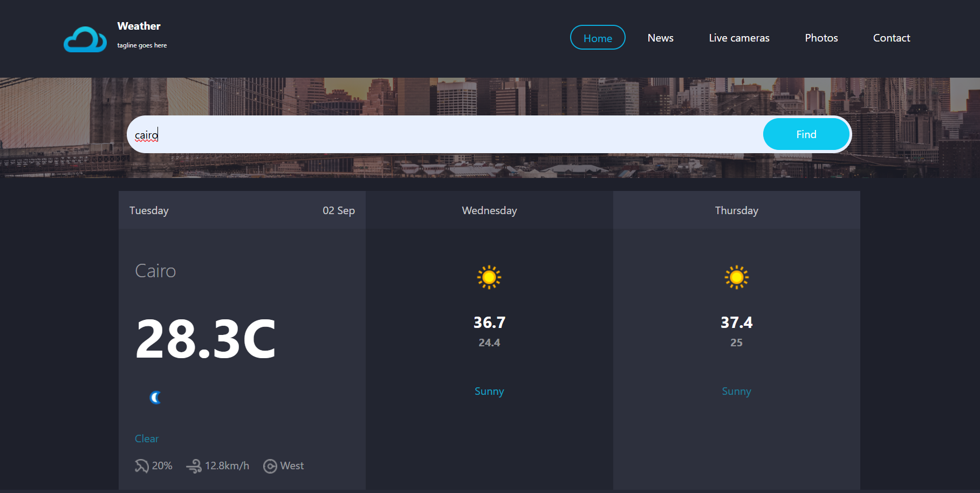
Task: Toggle Wednesday's Sunny condition label
Action: pos(489,391)
